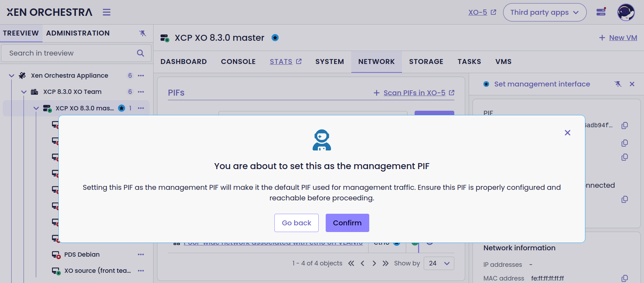
Task: Click Scan PIFs in XO-5 link
Action: pos(414,93)
